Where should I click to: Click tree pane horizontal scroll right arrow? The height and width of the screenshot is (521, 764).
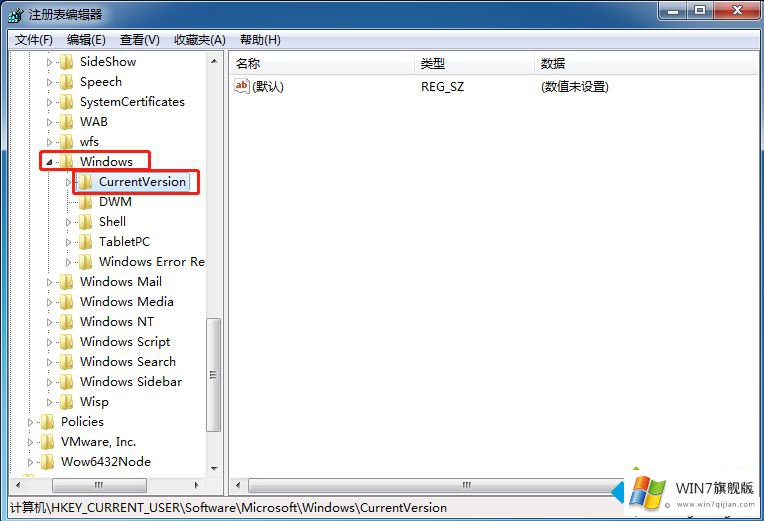(197, 485)
